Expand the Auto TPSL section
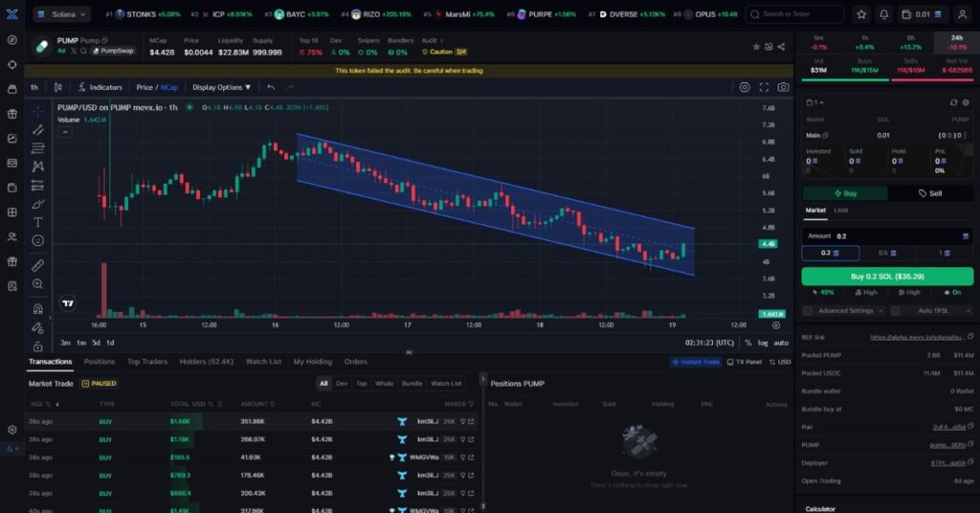 pos(969,310)
